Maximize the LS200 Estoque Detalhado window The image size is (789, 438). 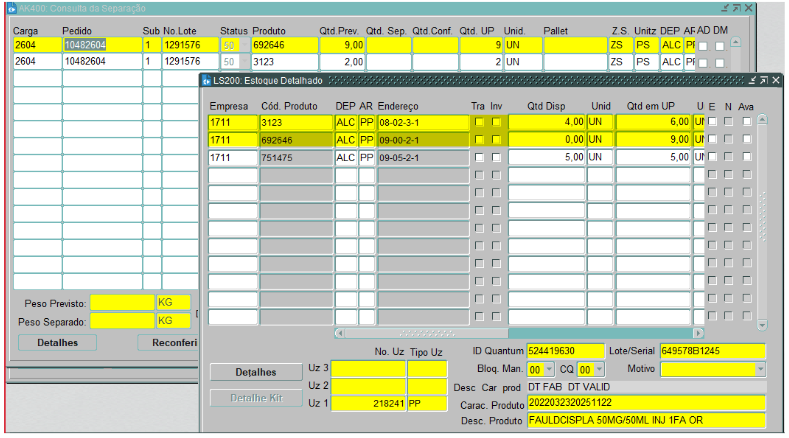(763, 80)
